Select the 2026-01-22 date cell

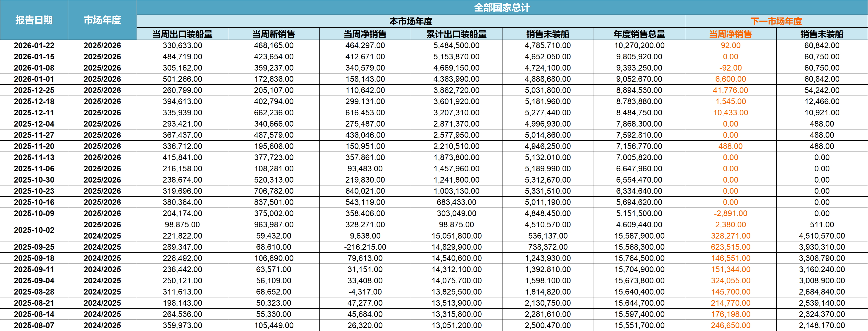click(x=34, y=46)
